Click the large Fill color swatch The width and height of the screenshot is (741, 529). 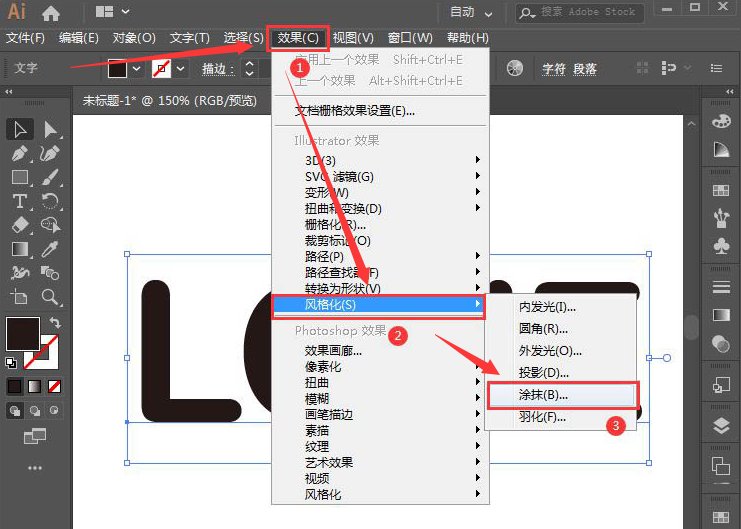(x=23, y=334)
